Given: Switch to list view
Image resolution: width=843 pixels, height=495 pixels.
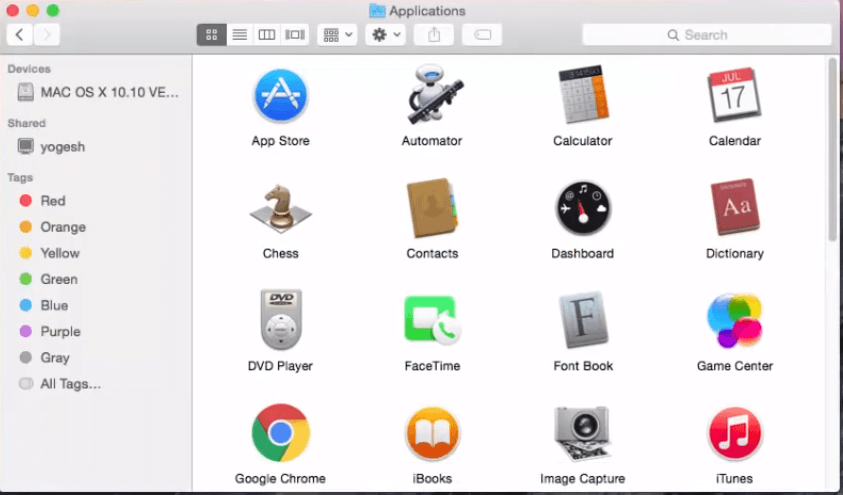Looking at the screenshot, I should (x=240, y=35).
